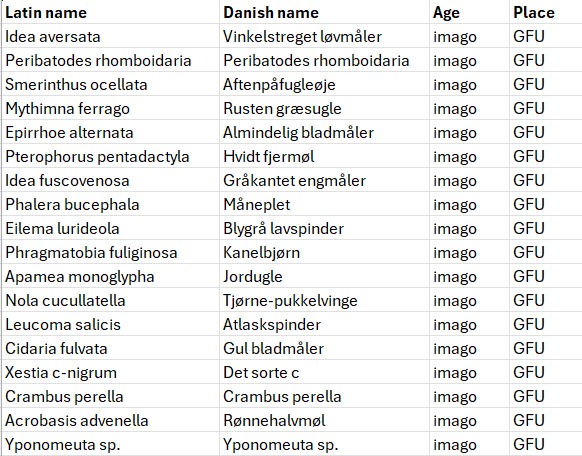Select the Apamea monoglypha cell
The height and width of the screenshot is (456, 582).
point(111,276)
